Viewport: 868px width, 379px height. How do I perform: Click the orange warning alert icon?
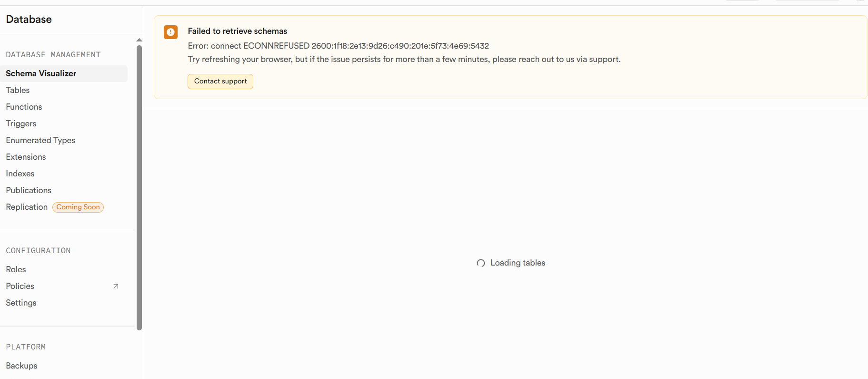(170, 32)
